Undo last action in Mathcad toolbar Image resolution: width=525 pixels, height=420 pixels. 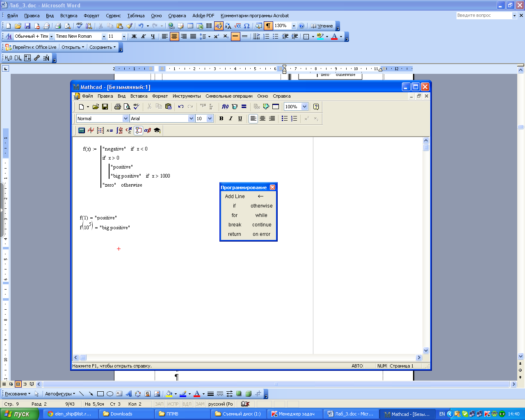[x=181, y=107]
